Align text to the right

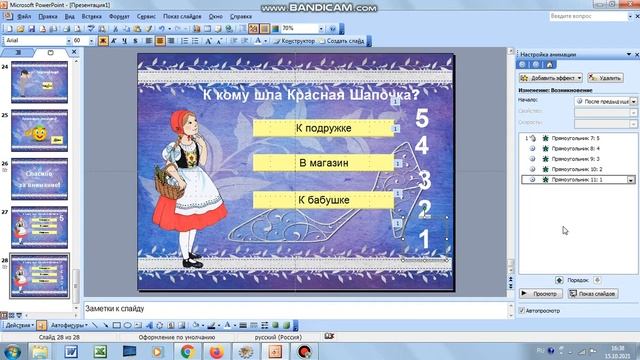pyautogui.click(x=171, y=41)
